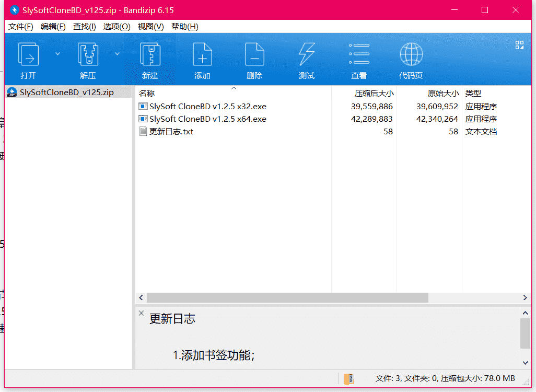The image size is (536, 392).
Task: Click the horizontal scrollbar left arrow
Action: 141,297
